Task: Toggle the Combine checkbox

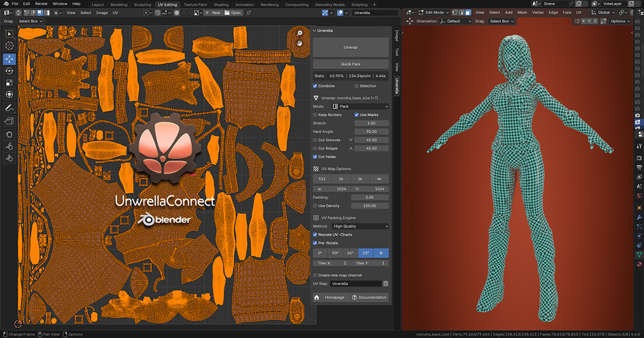Action: pyautogui.click(x=315, y=86)
